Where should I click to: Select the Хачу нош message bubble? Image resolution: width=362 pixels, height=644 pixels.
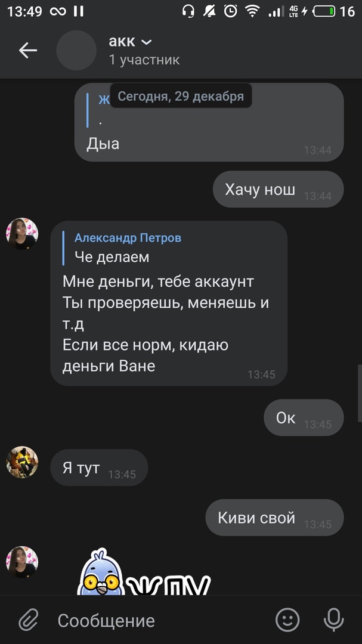pyautogui.click(x=278, y=190)
